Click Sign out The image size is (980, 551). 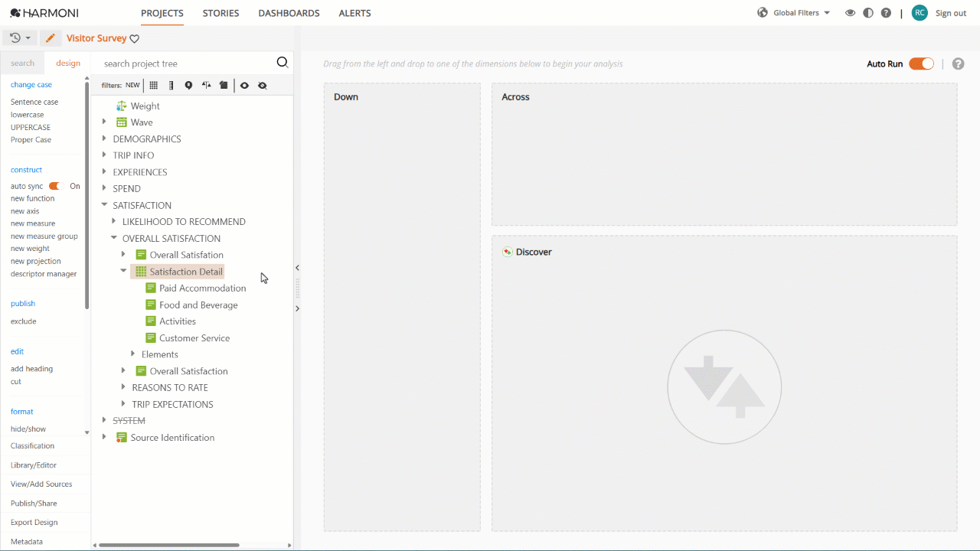click(x=951, y=13)
